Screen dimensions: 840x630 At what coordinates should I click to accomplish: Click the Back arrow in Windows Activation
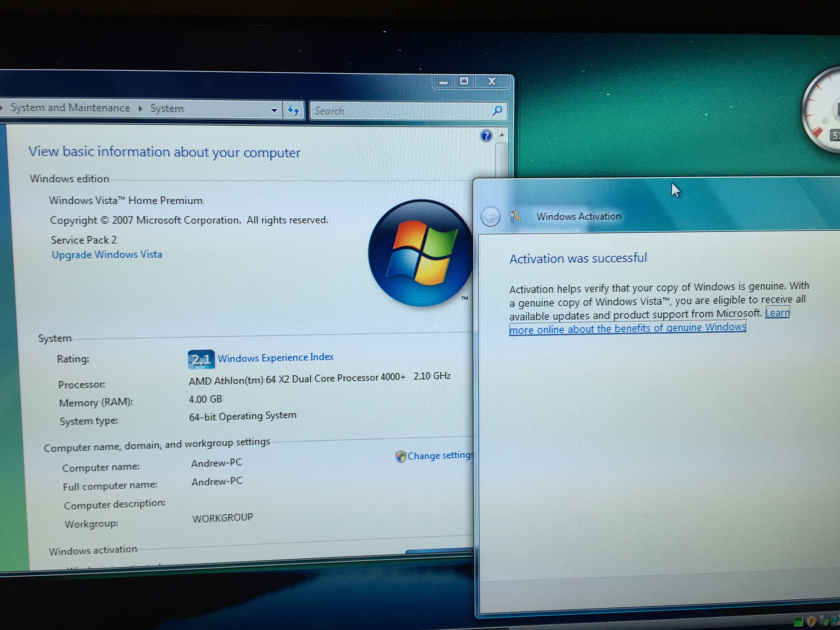click(x=490, y=217)
